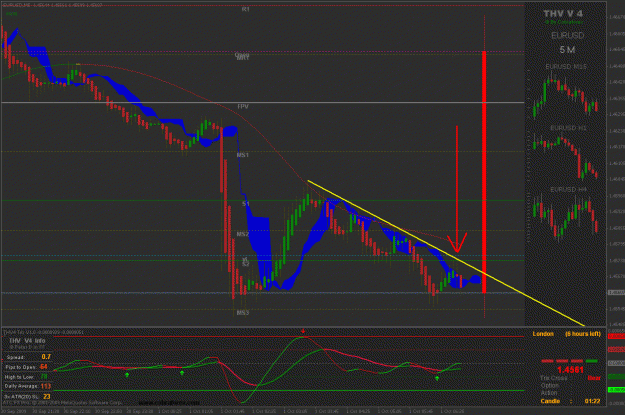
Task: Click the THV V4 Info heading
Action: (x=27, y=340)
